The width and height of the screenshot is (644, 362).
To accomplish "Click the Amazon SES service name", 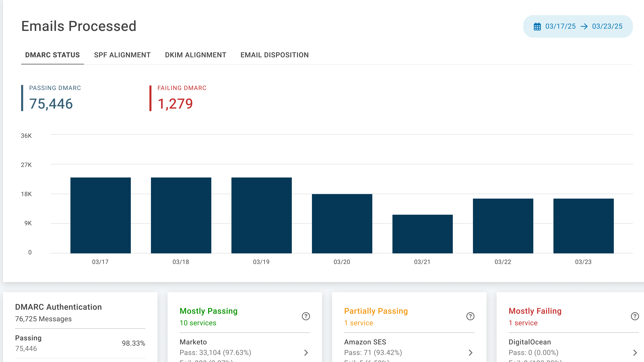I will [x=365, y=342].
